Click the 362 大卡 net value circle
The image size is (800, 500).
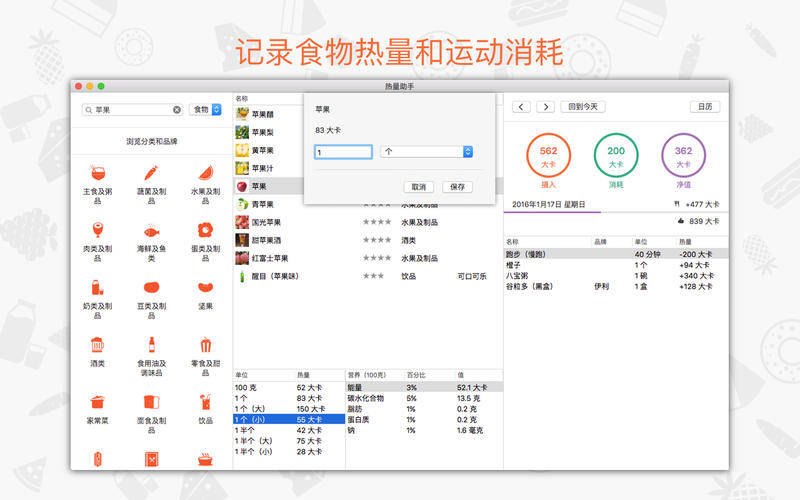(683, 155)
